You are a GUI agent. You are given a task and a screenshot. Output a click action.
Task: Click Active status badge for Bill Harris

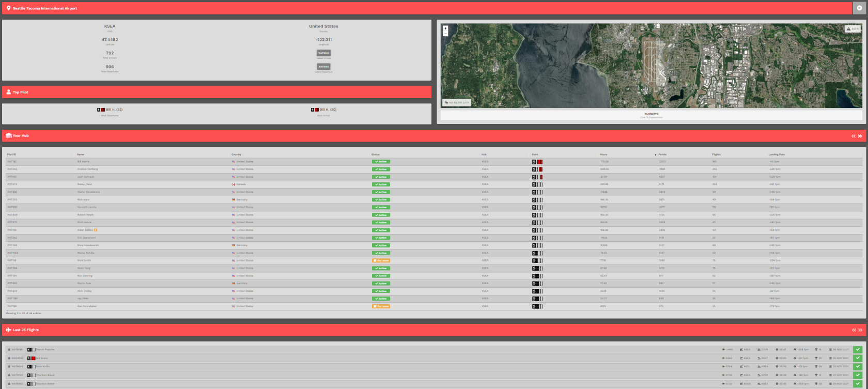click(x=381, y=162)
